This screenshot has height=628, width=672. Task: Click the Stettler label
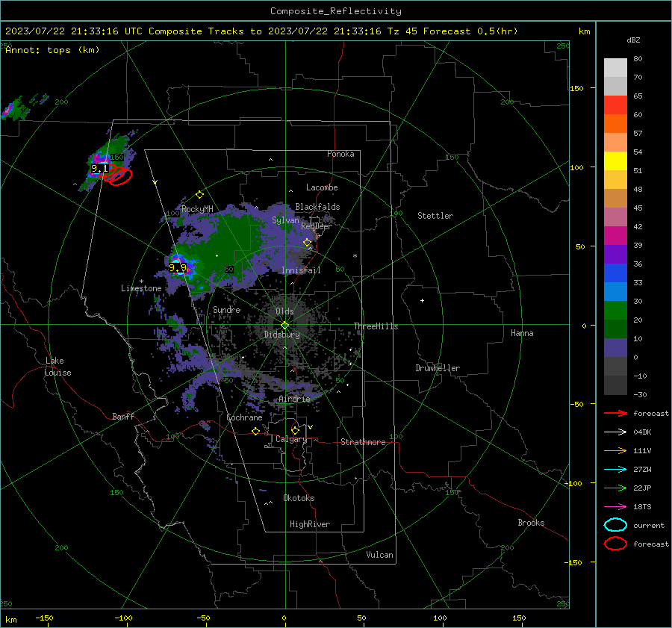tap(435, 216)
